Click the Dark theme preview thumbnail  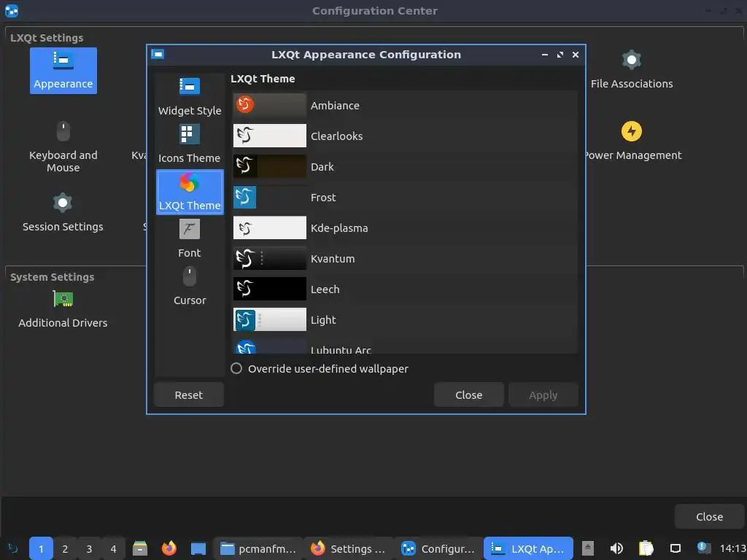click(270, 166)
